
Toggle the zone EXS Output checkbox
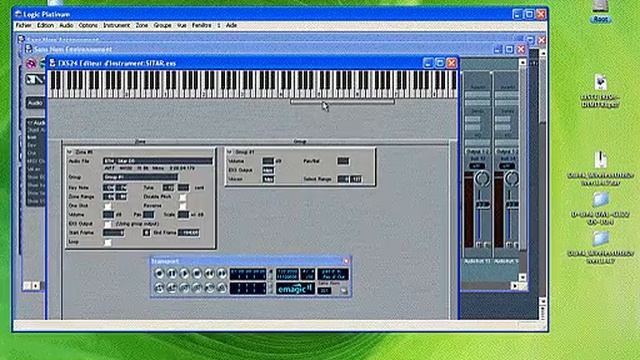(x=107, y=224)
